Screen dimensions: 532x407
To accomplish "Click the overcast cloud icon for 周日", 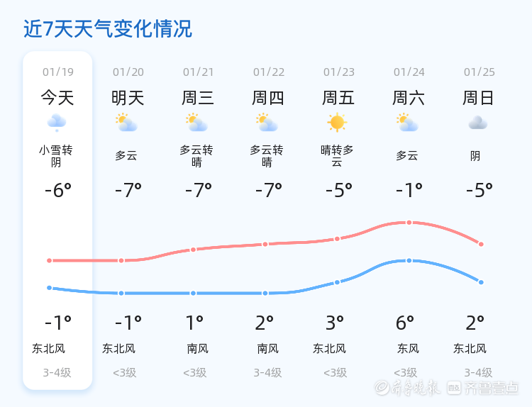I will (477, 123).
